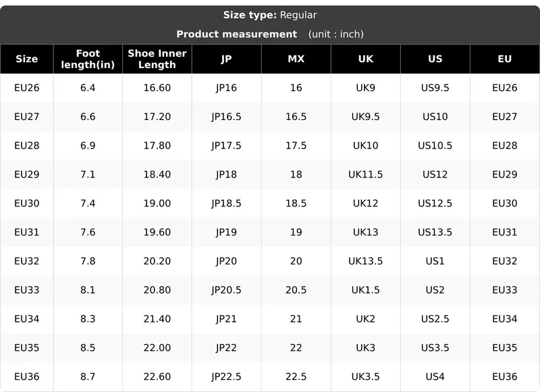Select the 19.60 inner length cell
This screenshot has height=392, width=540.
[x=157, y=232]
